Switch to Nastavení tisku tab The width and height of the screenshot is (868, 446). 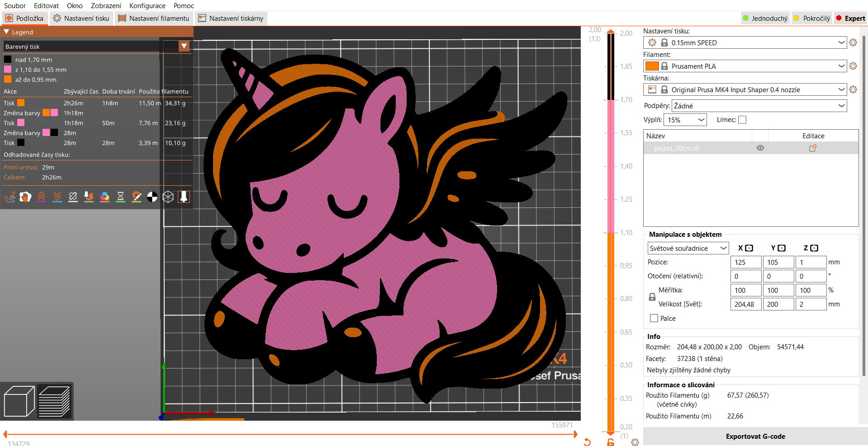tap(81, 18)
